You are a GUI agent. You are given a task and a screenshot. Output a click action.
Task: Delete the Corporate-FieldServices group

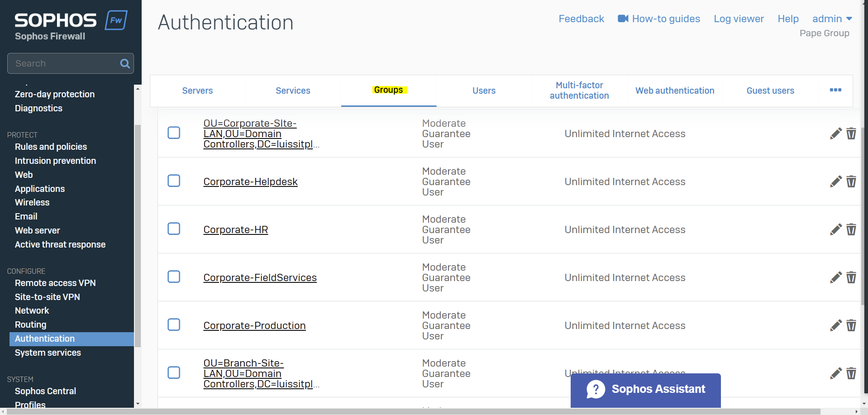[x=851, y=277]
